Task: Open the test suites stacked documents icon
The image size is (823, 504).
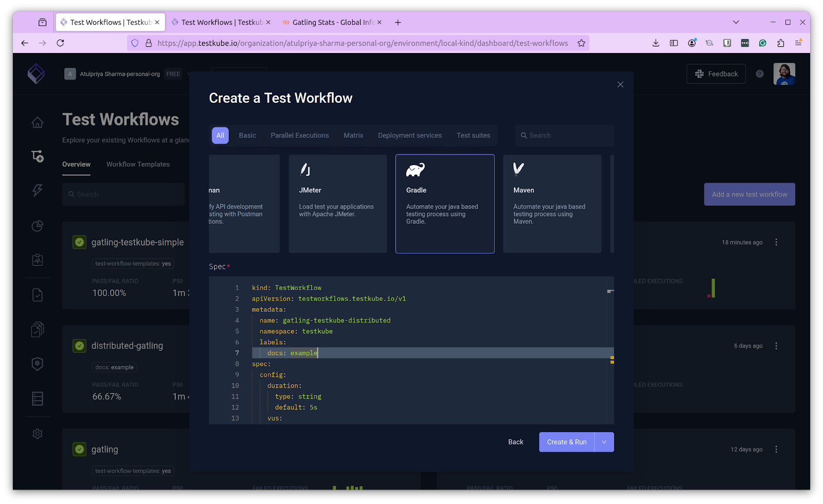Action: pyautogui.click(x=38, y=329)
